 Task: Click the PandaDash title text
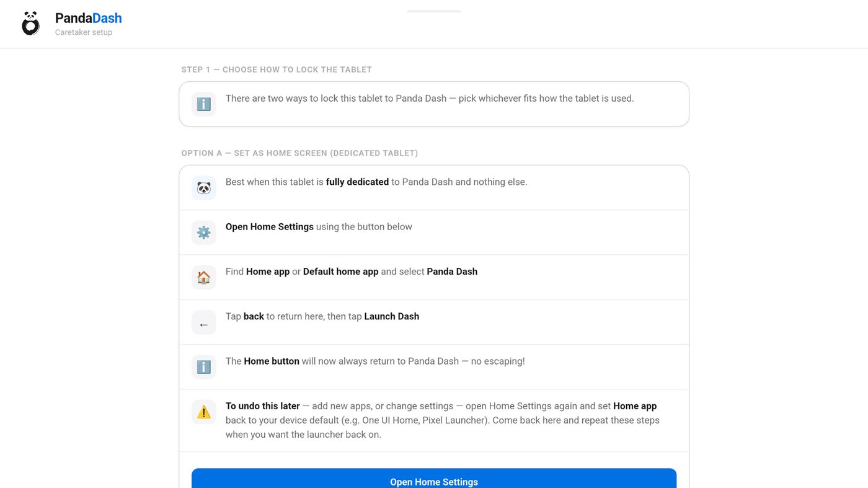pyautogui.click(x=89, y=18)
